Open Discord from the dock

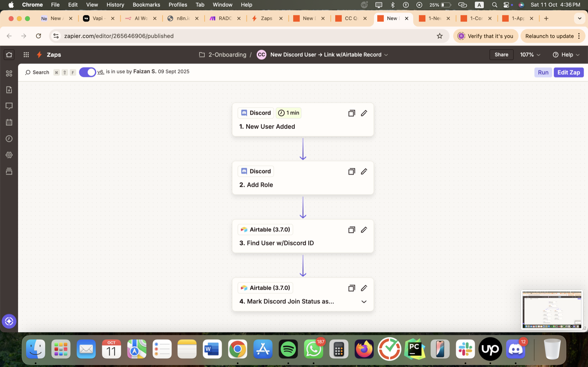coord(515,349)
